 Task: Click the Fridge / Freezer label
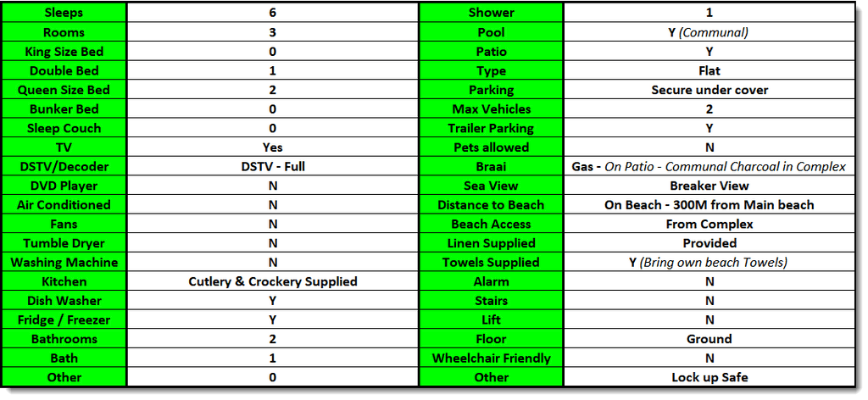(64, 319)
